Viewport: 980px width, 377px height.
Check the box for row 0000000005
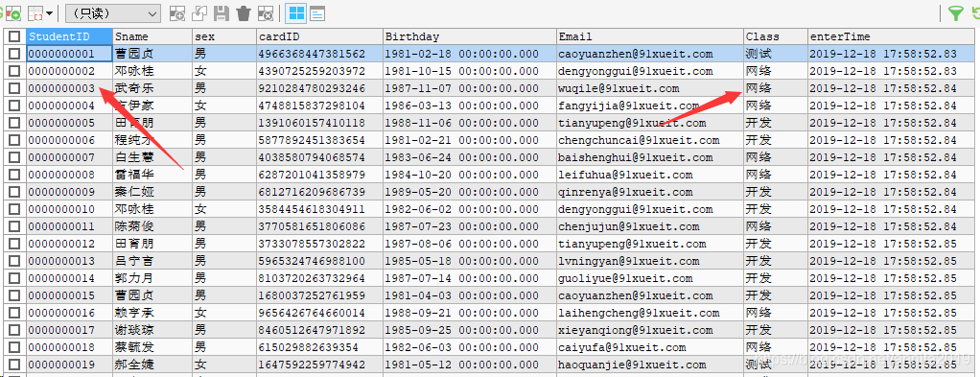(14, 123)
